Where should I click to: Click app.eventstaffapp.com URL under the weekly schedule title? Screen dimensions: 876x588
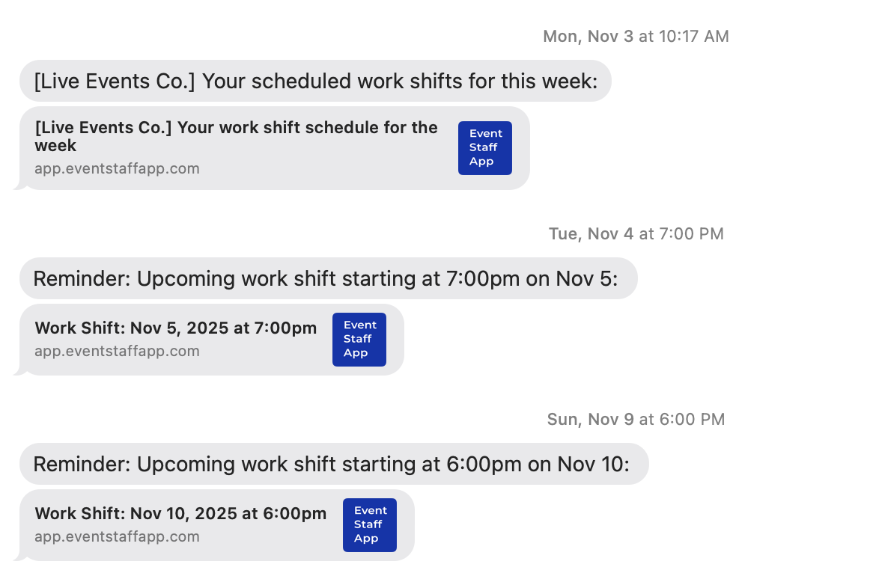[117, 168]
